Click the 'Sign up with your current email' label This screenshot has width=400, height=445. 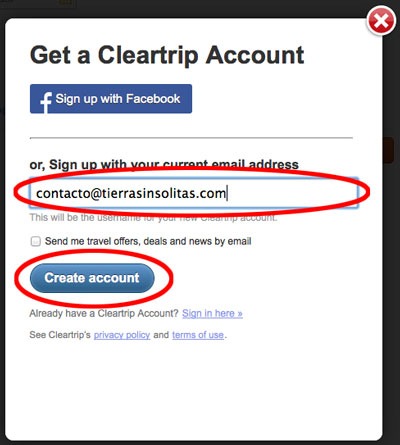click(164, 164)
